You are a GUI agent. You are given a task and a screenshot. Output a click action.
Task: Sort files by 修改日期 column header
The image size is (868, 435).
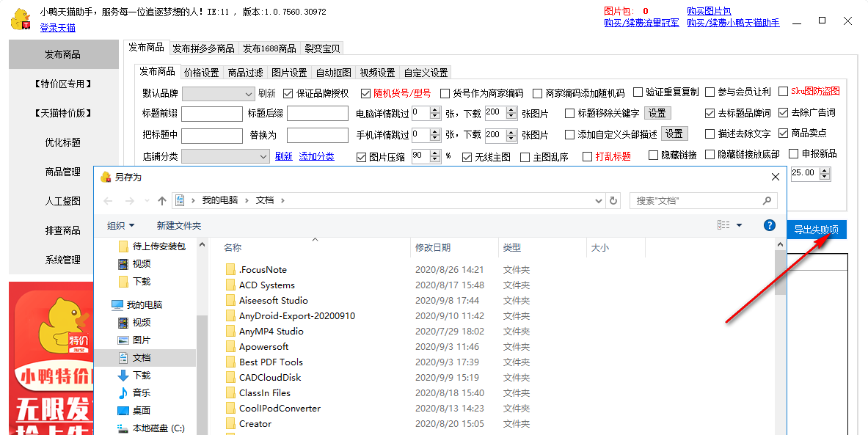tap(433, 247)
